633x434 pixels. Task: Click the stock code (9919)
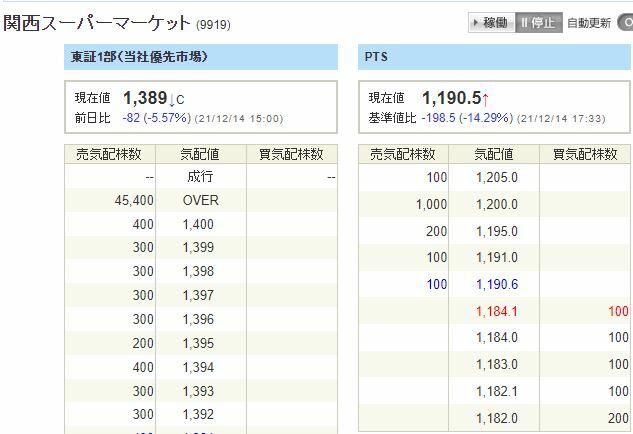213,25
